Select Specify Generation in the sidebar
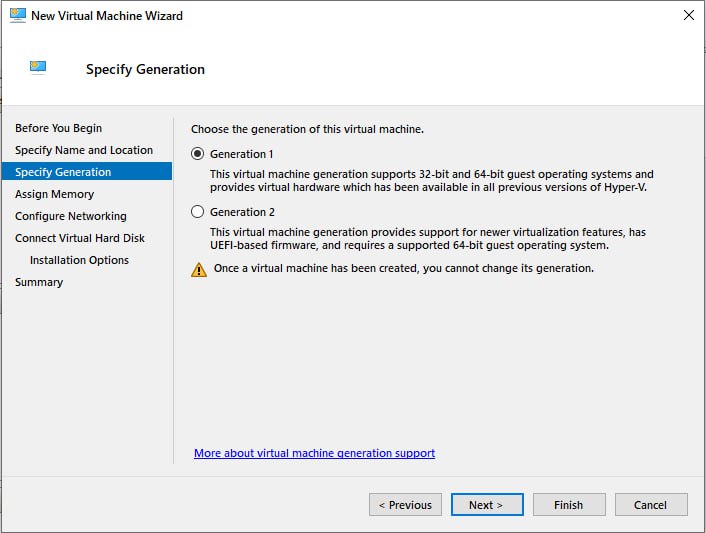Image resolution: width=706 pixels, height=533 pixels. pos(63,172)
